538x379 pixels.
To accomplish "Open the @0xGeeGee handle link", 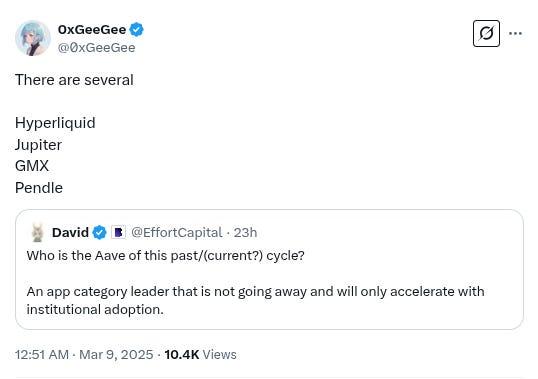I will point(96,48).
